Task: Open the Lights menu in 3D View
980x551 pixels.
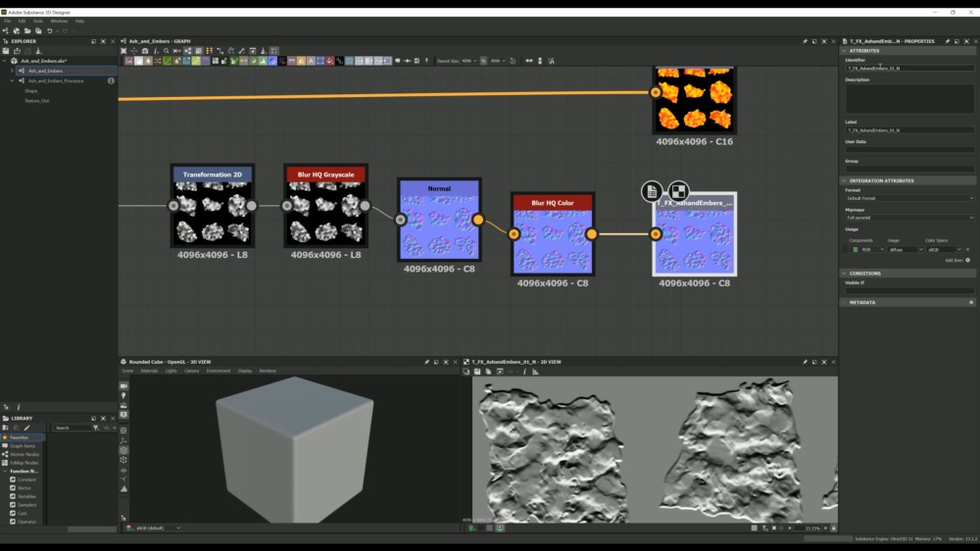Action: (x=171, y=371)
